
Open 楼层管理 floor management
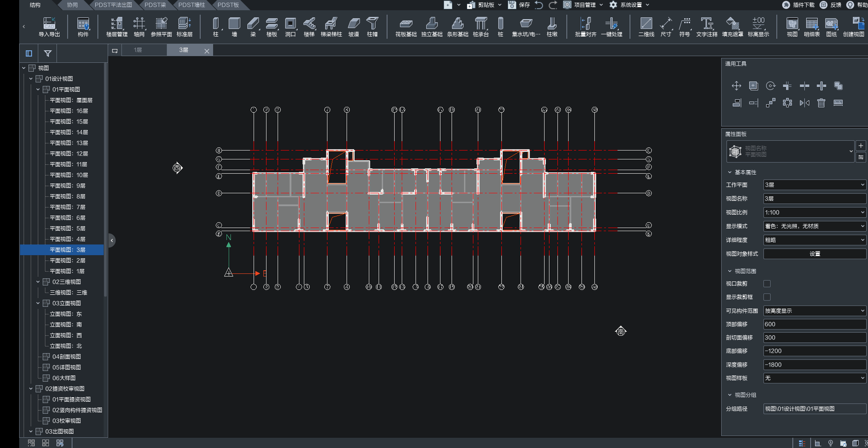click(117, 27)
